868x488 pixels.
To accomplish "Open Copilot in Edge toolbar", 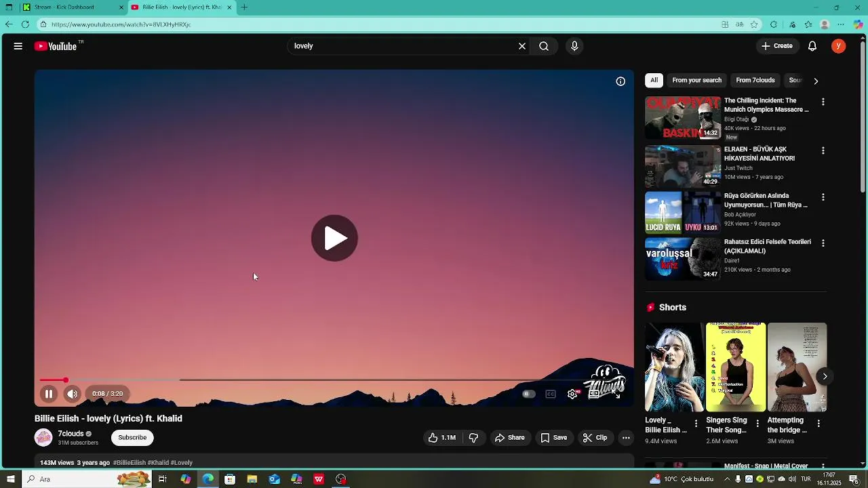I will coord(858,24).
